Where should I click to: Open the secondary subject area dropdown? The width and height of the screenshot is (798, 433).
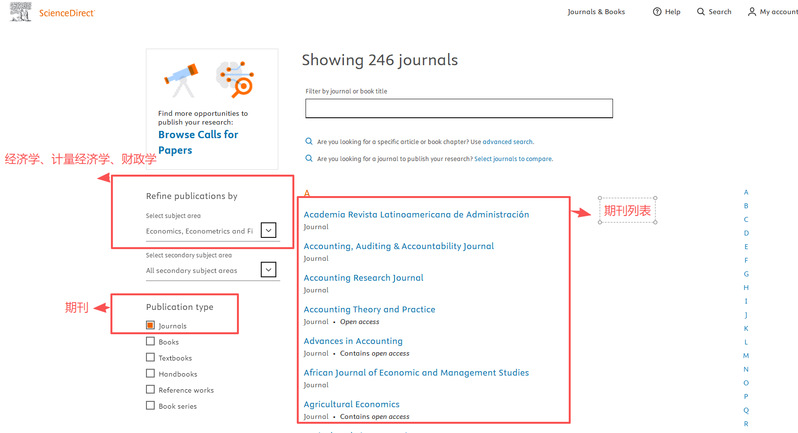[x=268, y=270]
